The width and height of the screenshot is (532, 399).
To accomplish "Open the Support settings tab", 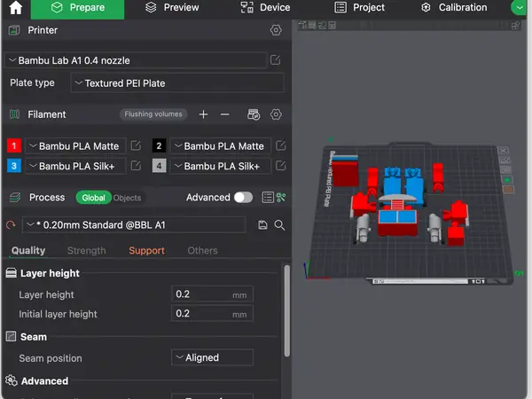I will click(146, 250).
